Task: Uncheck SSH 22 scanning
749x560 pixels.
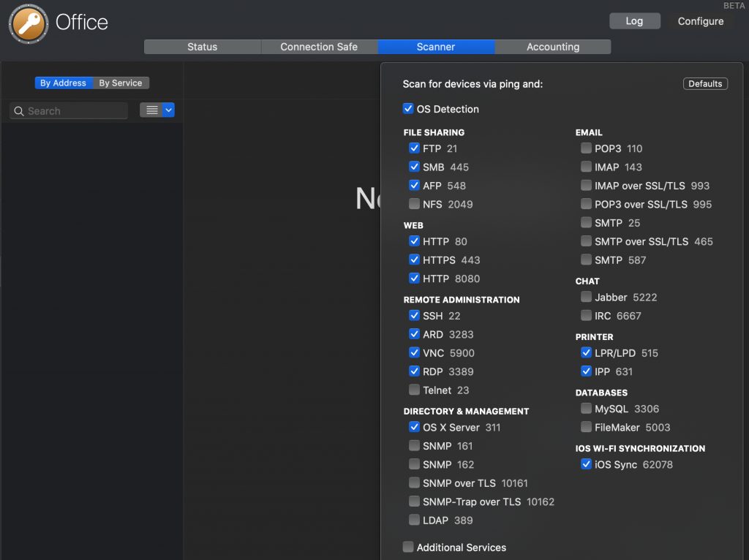Action: pyautogui.click(x=414, y=316)
